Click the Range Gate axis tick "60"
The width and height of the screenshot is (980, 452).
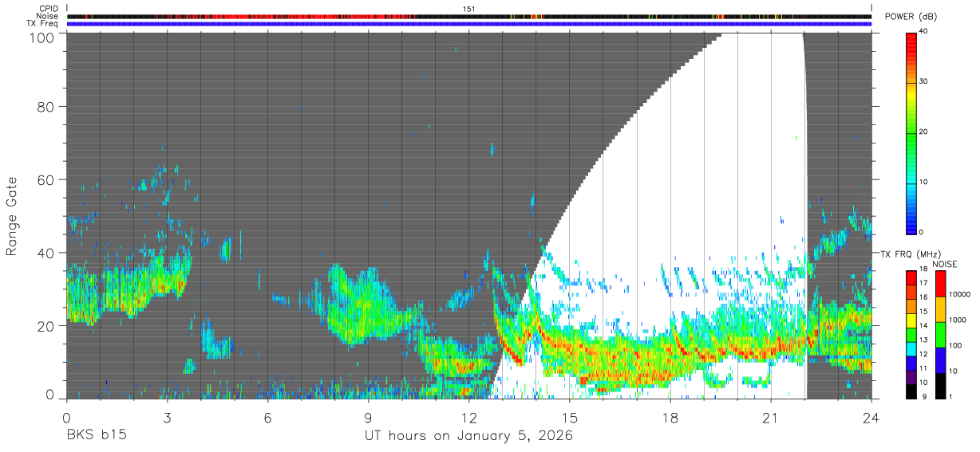45,180
